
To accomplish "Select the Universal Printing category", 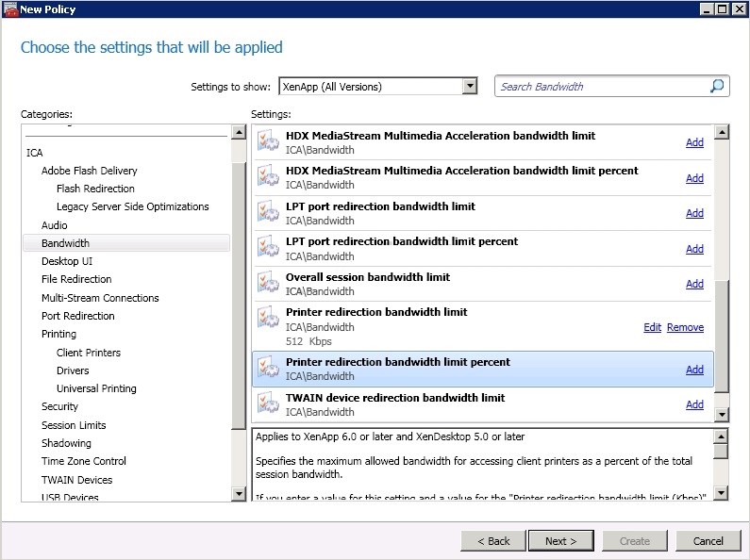I will tap(96, 388).
